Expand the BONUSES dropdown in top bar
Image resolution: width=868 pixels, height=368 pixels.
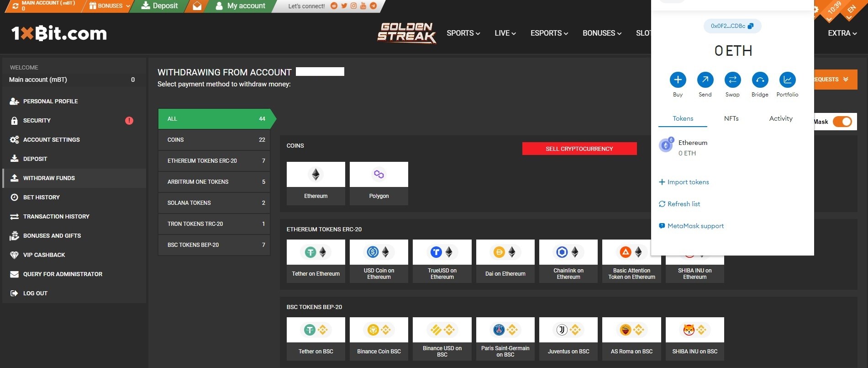(x=110, y=6)
